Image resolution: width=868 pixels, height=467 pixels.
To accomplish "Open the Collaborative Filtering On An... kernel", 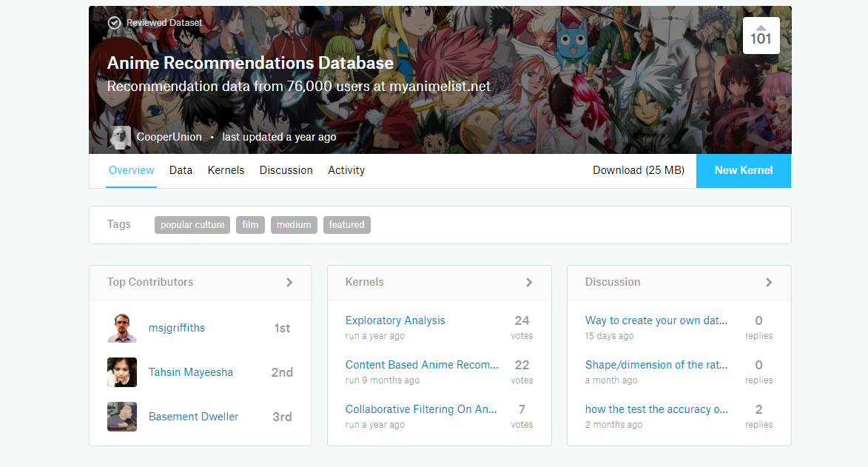I will click(x=421, y=409).
